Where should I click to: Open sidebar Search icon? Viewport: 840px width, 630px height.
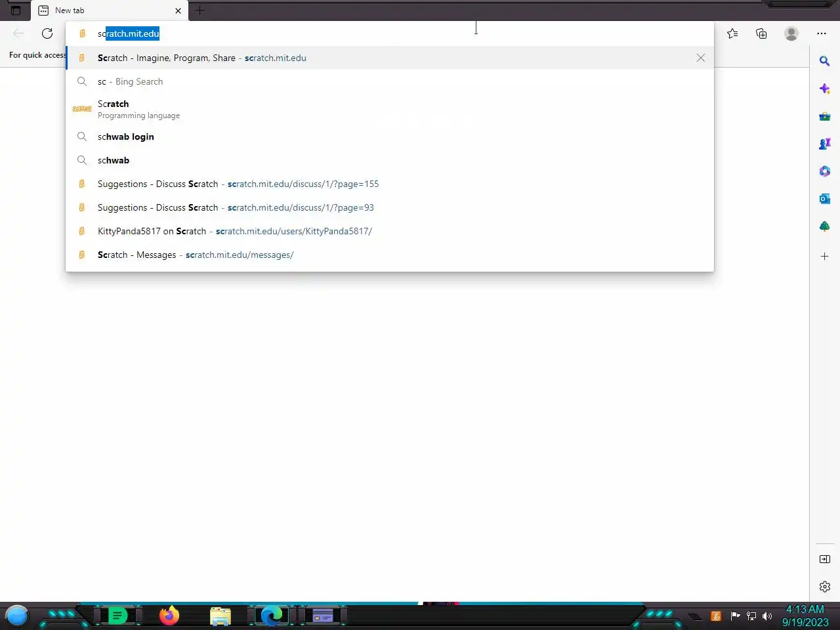click(825, 61)
